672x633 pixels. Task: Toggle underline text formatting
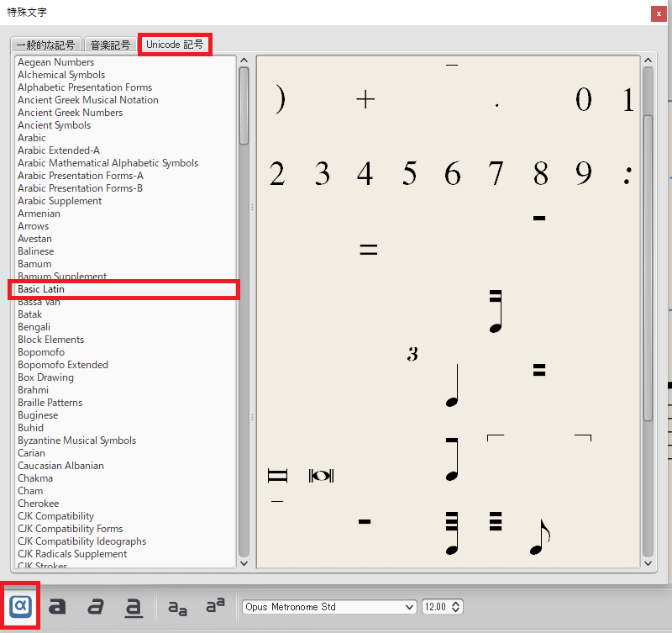click(x=134, y=606)
